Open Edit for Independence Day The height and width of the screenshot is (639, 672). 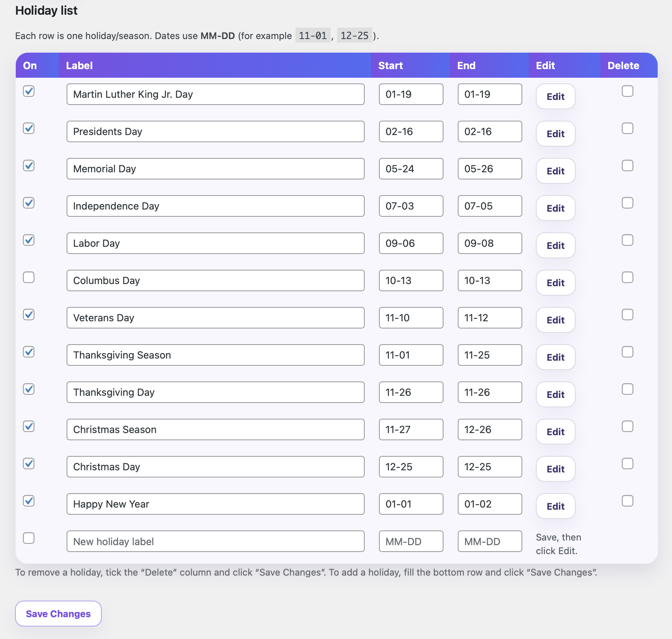[x=555, y=208]
